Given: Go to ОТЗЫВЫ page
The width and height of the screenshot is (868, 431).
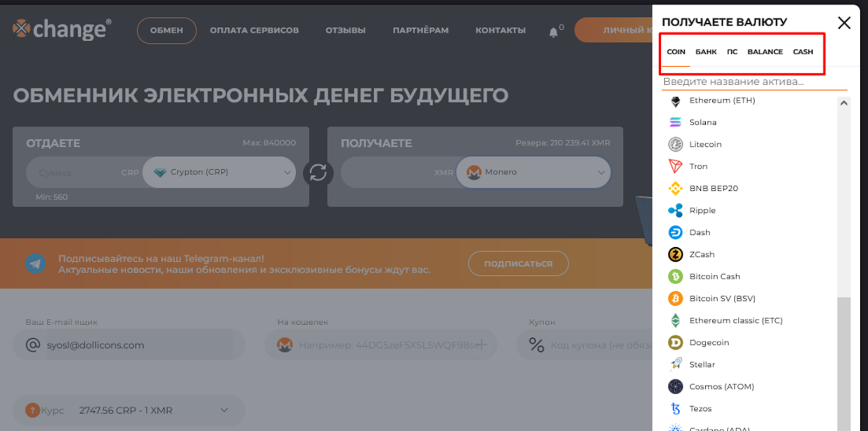Looking at the screenshot, I should (x=346, y=30).
